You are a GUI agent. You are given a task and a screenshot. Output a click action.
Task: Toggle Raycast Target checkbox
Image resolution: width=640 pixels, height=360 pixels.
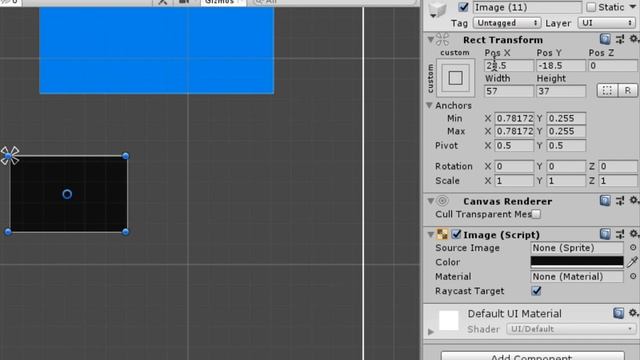[536, 291]
